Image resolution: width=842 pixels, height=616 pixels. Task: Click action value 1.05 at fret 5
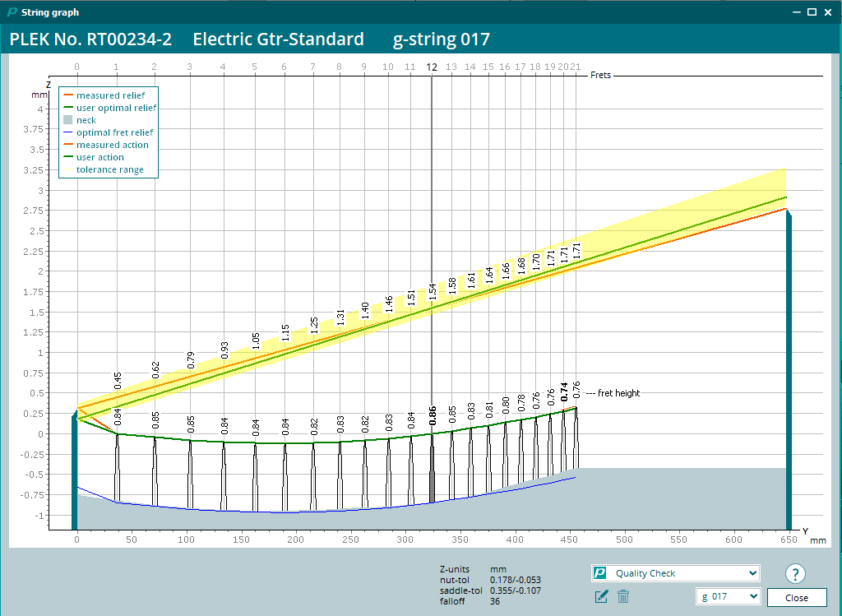tap(256, 341)
